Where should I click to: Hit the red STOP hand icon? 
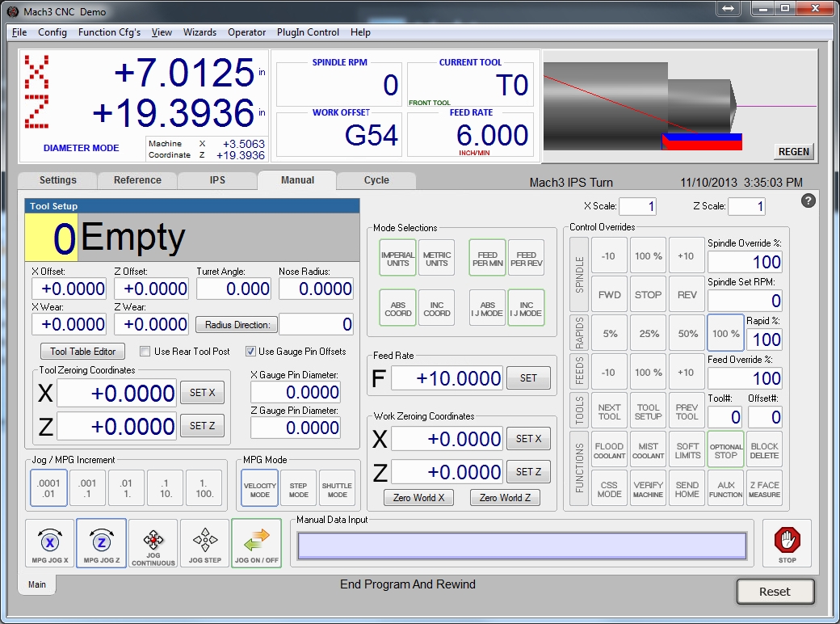pyautogui.click(x=787, y=543)
